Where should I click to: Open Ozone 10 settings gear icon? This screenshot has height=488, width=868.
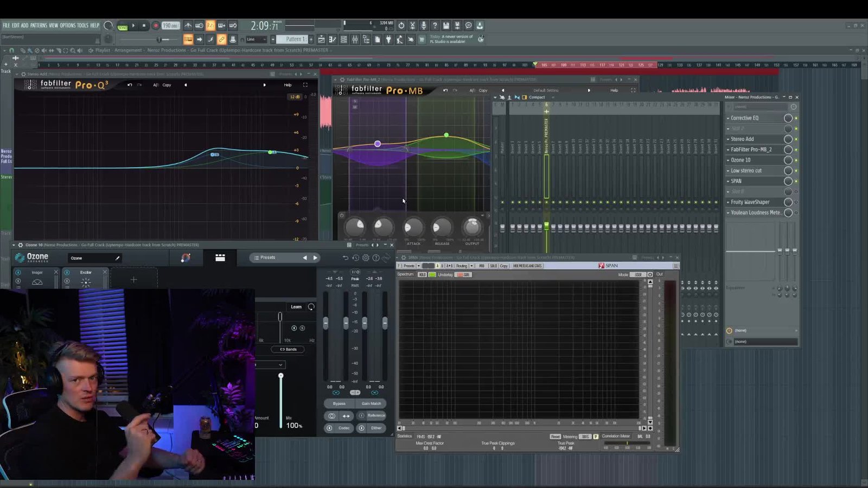tap(366, 258)
